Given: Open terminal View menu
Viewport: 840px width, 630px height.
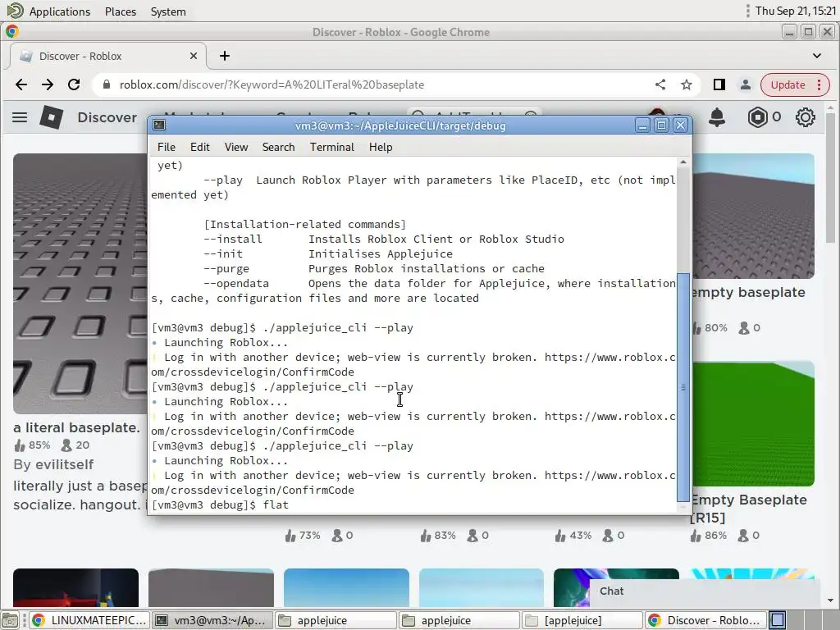Looking at the screenshot, I should coord(236,147).
